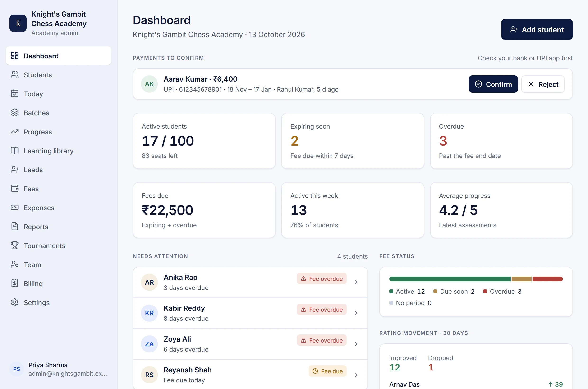Reject Aarav Kumar's payment
588x389 pixels.
point(543,84)
